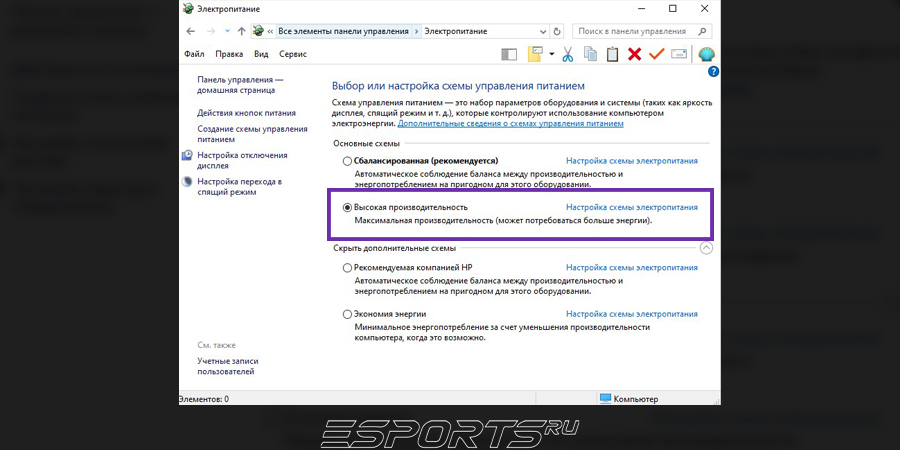This screenshot has width=900, height=450.
Task: Collapse 'Скрыть дополнительные схемы' chevron button
Action: click(706, 248)
